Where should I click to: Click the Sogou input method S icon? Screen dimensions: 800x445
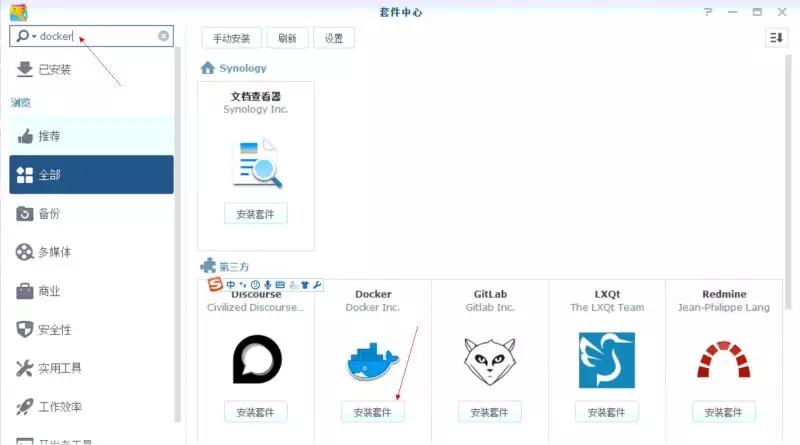click(215, 284)
